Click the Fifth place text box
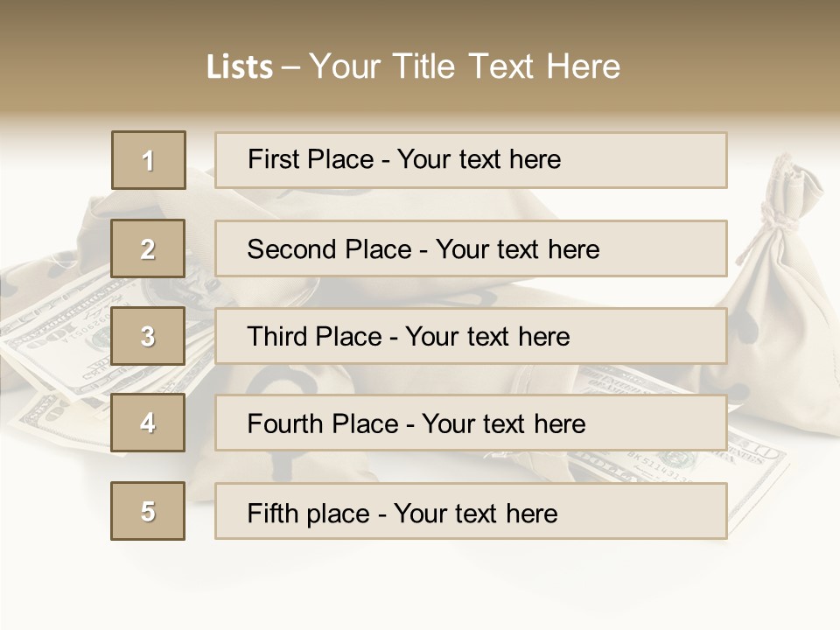 [x=471, y=511]
